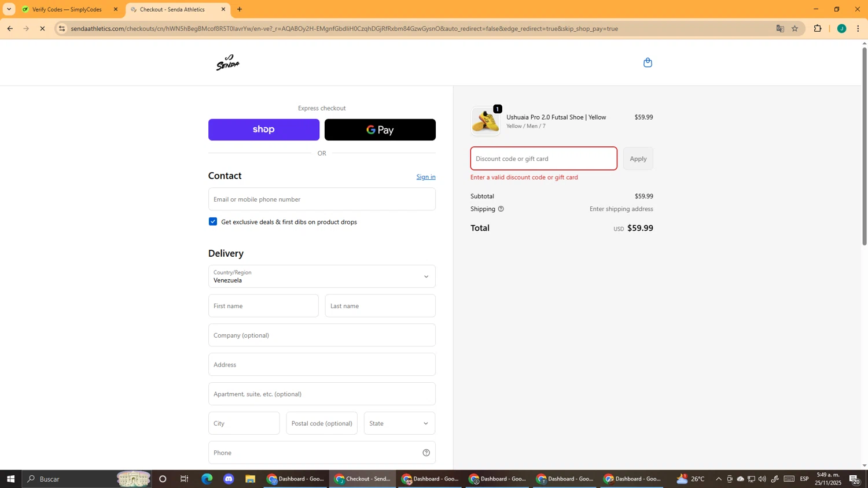Open the State dropdown
This screenshot has width=868, height=488.
click(x=399, y=423)
